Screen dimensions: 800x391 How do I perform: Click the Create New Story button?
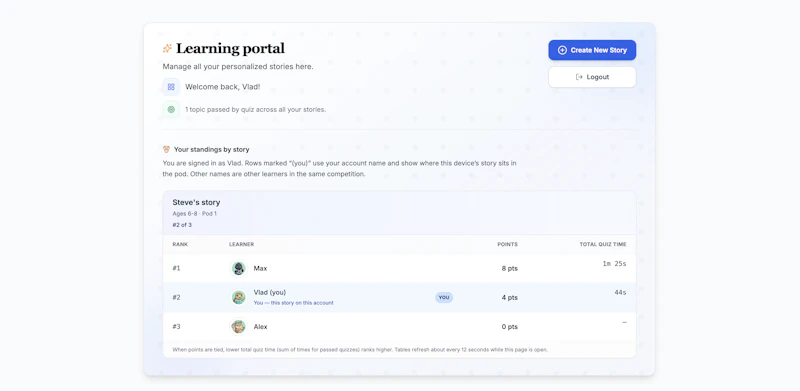click(x=592, y=50)
